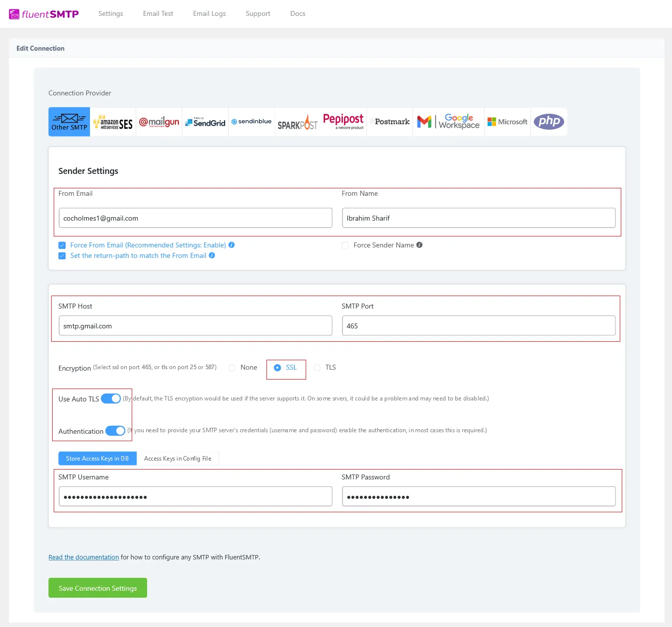Image resolution: width=672 pixels, height=627 pixels.
Task: Show info tooltip for Force From Email
Action: (232, 245)
